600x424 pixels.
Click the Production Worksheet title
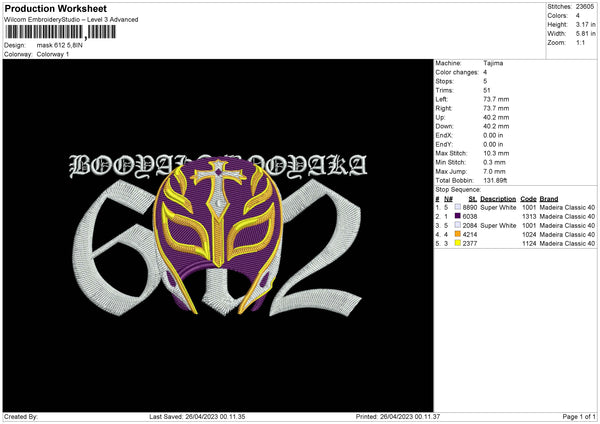click(55, 8)
